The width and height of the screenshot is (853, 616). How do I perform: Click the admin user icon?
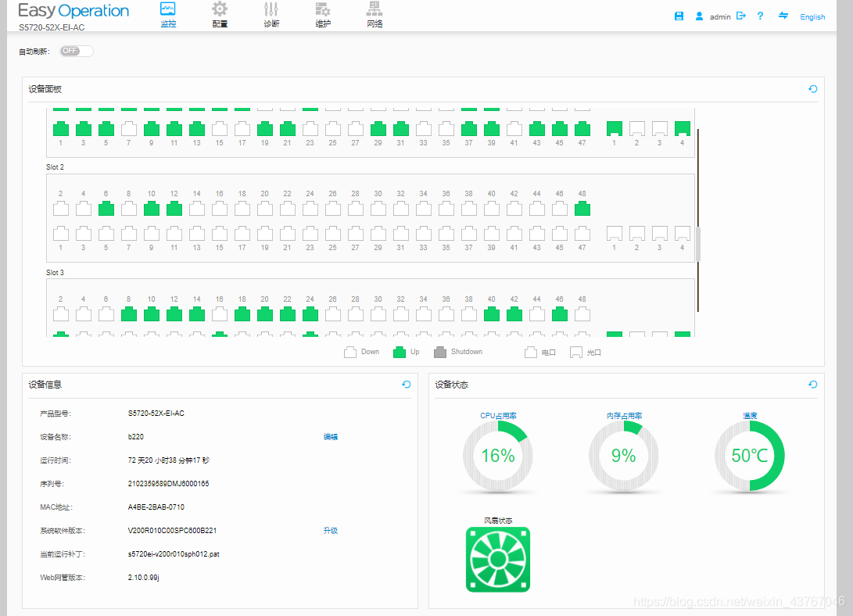pos(699,16)
